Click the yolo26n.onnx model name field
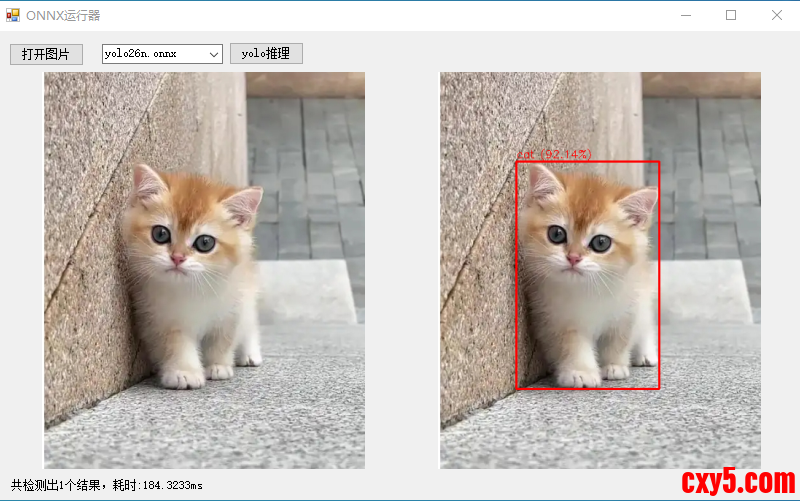Image resolution: width=800 pixels, height=501 pixels. pos(152,54)
